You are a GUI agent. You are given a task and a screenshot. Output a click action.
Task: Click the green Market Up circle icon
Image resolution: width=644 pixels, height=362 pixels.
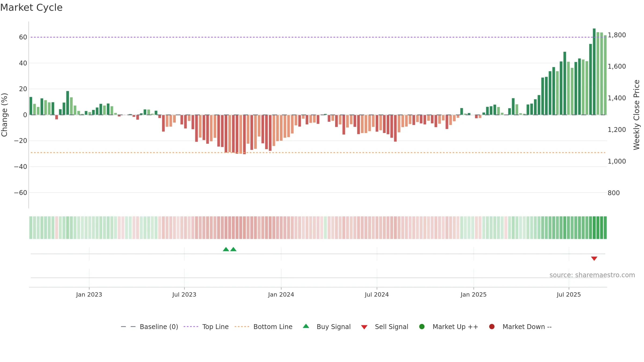point(422,327)
